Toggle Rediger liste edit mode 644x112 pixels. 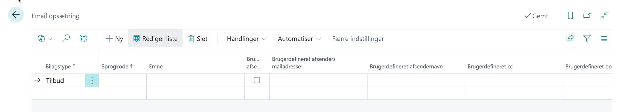tap(155, 39)
